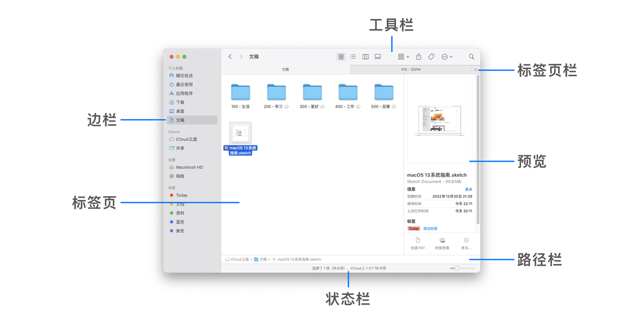
Task: Open 隔空投送 (AirDrop) in sidebar
Action: coord(184,76)
